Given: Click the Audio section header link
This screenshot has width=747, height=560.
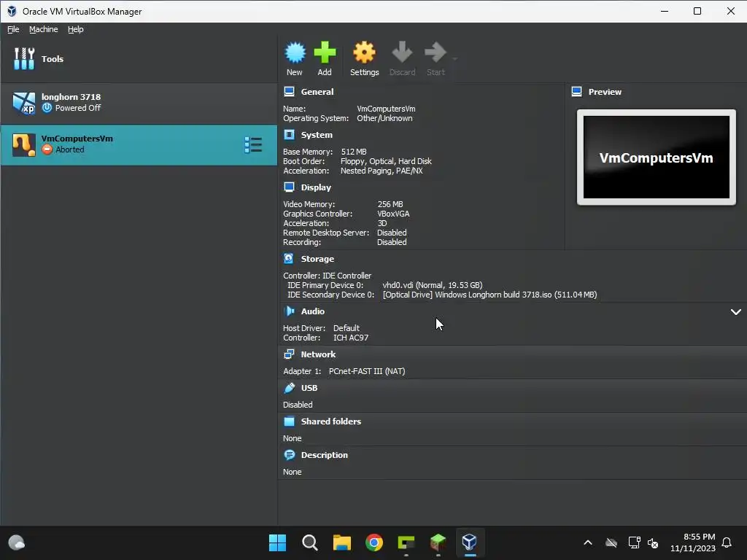Looking at the screenshot, I should pos(312,311).
